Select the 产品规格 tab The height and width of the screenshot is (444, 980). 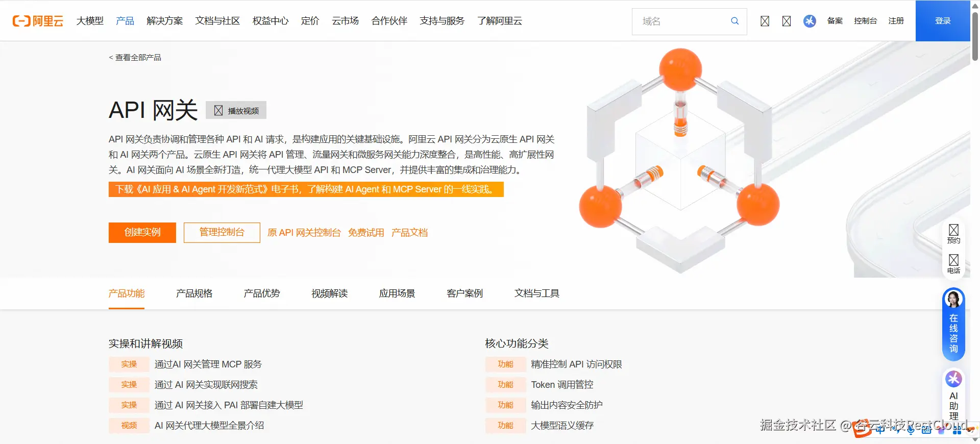(194, 293)
